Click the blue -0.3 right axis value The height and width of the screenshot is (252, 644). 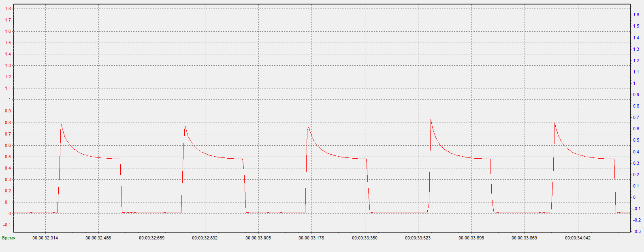click(637, 231)
